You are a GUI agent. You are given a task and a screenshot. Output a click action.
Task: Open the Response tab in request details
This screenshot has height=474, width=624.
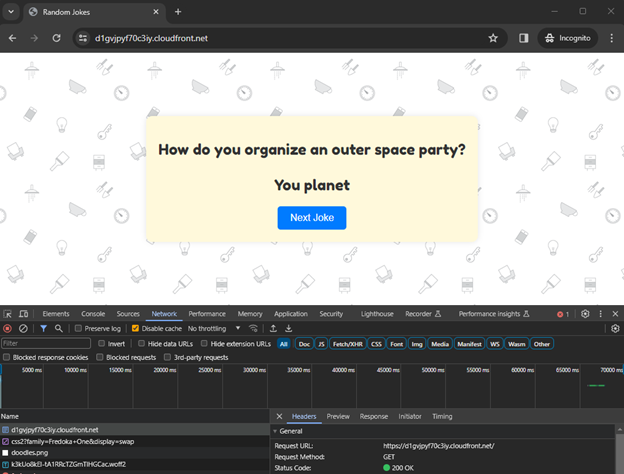coord(373,416)
